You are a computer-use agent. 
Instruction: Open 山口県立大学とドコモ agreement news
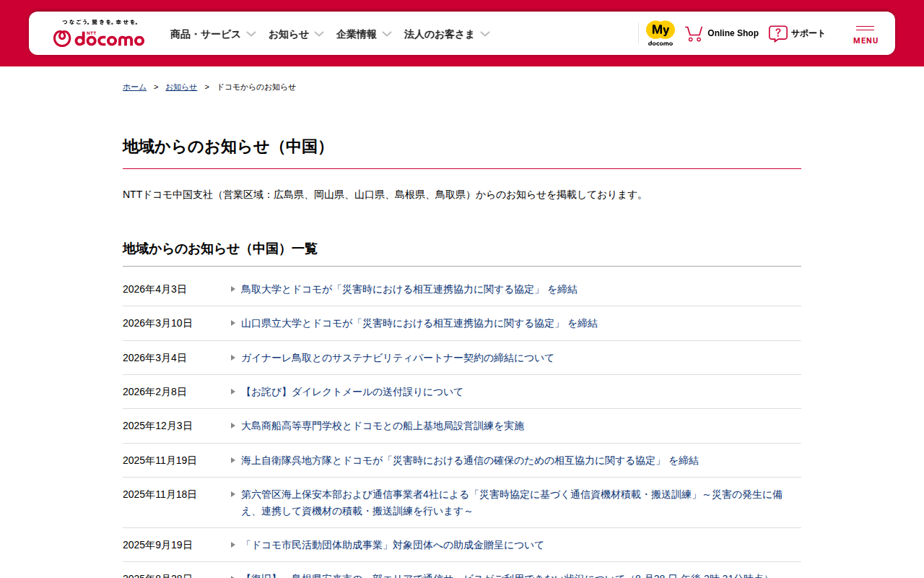point(419,323)
